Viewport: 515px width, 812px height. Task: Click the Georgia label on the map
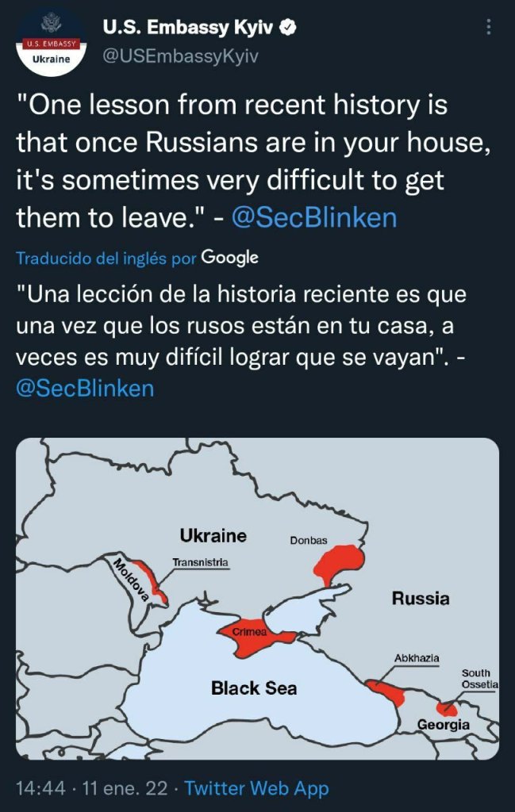coord(444,725)
